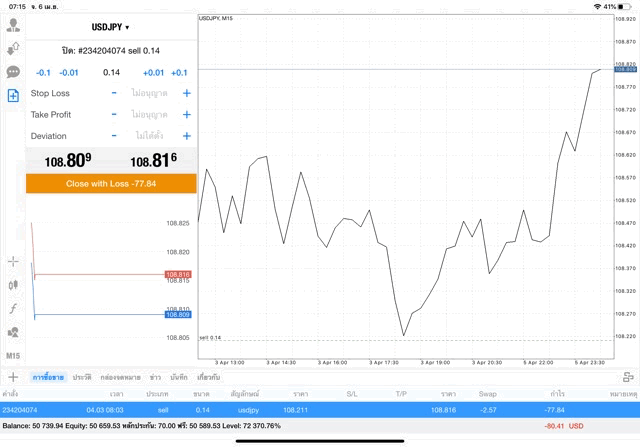Tap the Deviation value field
The height and width of the screenshot is (447, 640).
pyautogui.click(x=149, y=136)
